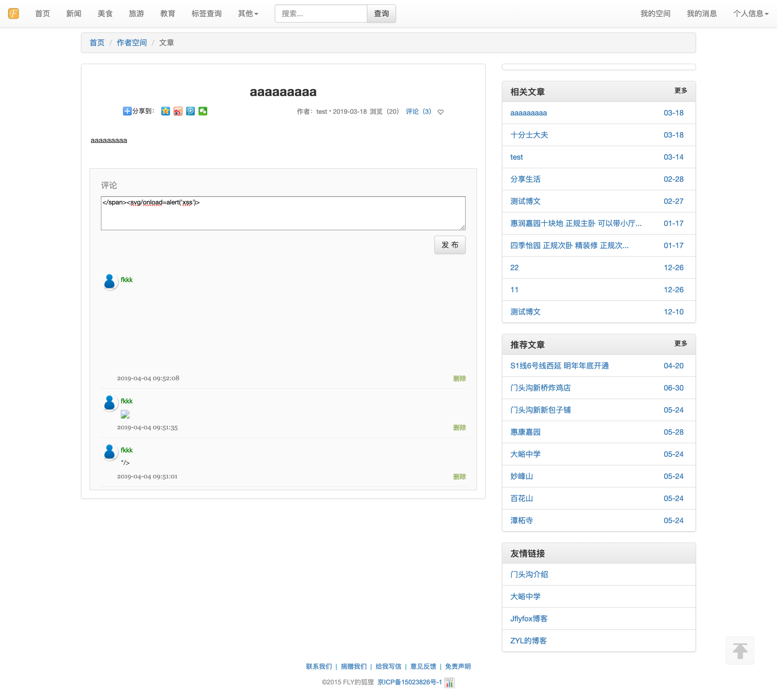
Task: Open recommended article 门头沟新桥炸鸡店
Action: (x=540, y=388)
